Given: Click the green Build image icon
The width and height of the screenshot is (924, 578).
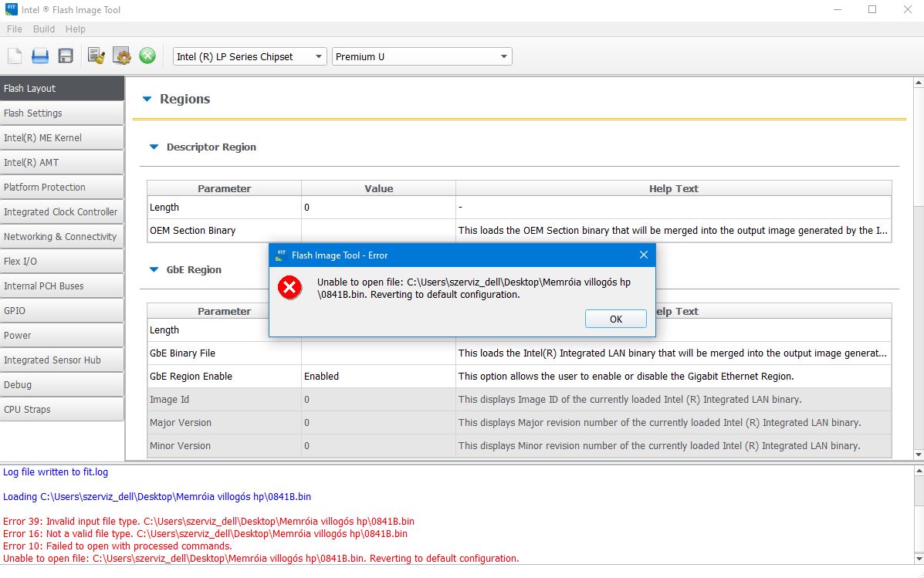Looking at the screenshot, I should click(147, 56).
